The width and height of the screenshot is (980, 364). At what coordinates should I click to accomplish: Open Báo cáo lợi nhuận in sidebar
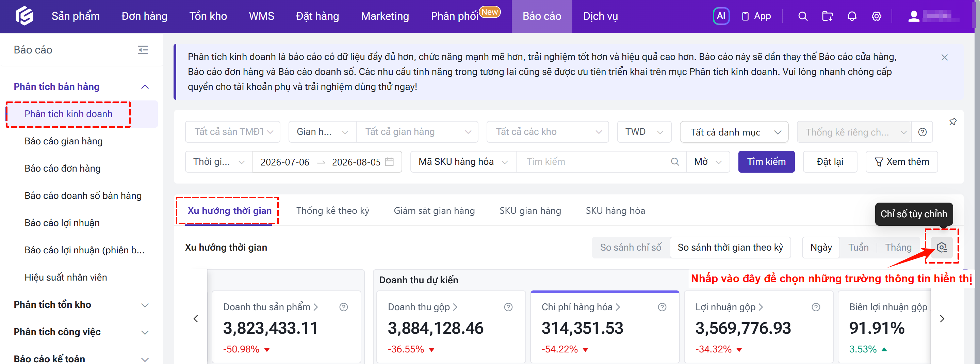62,223
